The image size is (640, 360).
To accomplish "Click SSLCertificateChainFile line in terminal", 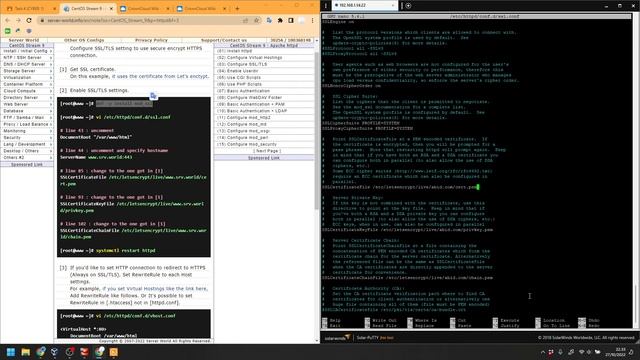I will 407,278.
